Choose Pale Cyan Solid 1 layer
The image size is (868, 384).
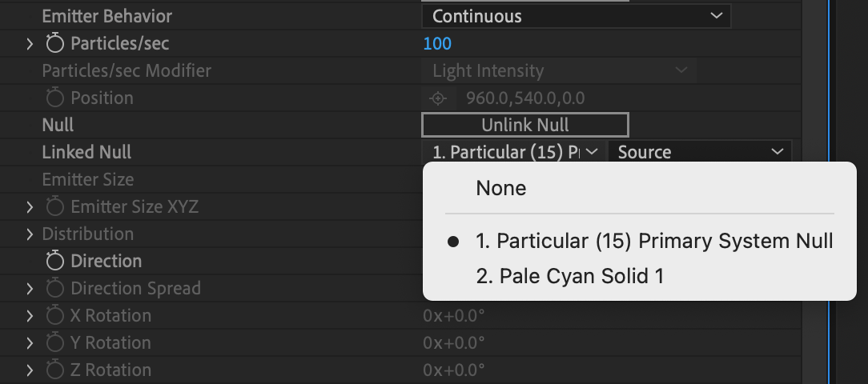point(569,275)
